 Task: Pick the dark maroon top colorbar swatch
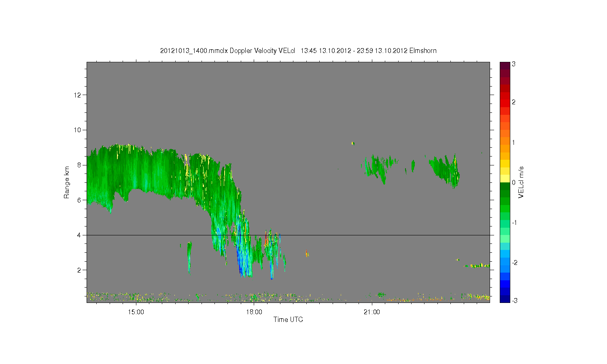click(x=505, y=66)
